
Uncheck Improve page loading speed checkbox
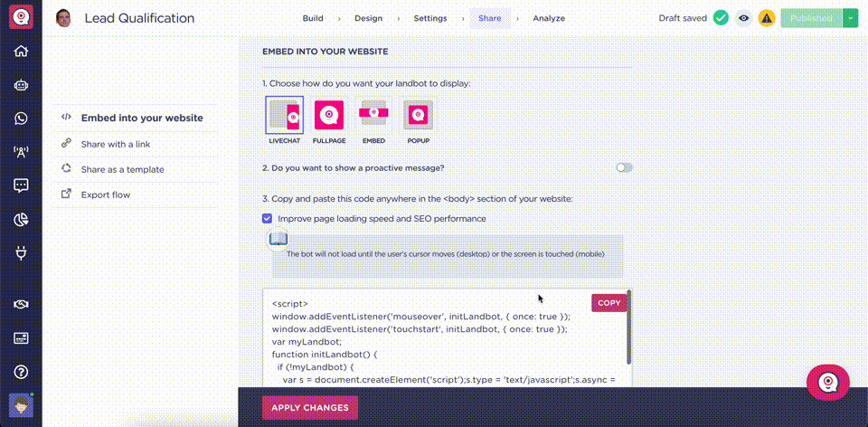pyautogui.click(x=267, y=219)
